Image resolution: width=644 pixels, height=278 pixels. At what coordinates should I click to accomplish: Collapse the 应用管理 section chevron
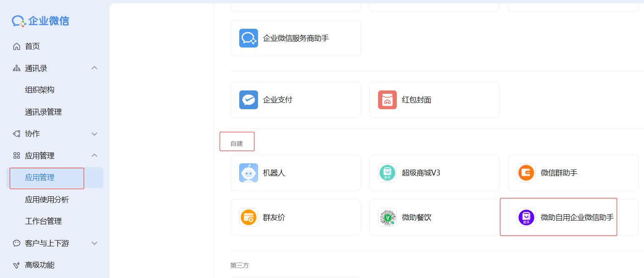coord(95,155)
